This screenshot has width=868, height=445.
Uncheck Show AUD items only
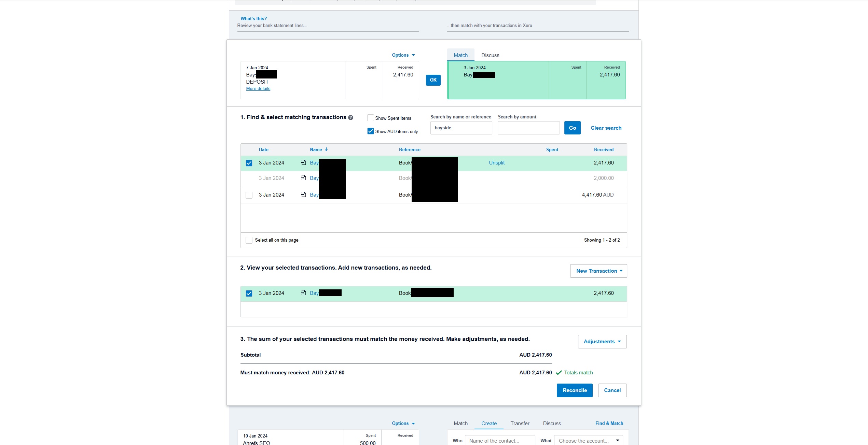point(371,131)
